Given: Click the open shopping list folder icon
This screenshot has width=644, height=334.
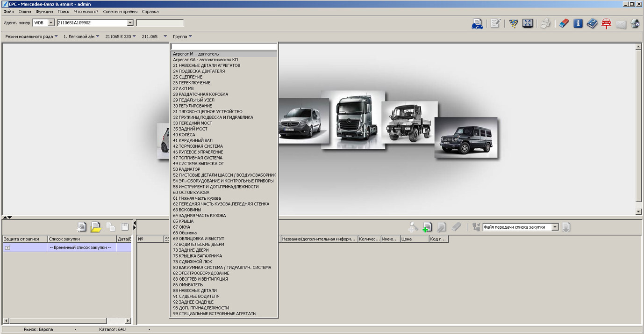Looking at the screenshot, I should click(96, 227).
